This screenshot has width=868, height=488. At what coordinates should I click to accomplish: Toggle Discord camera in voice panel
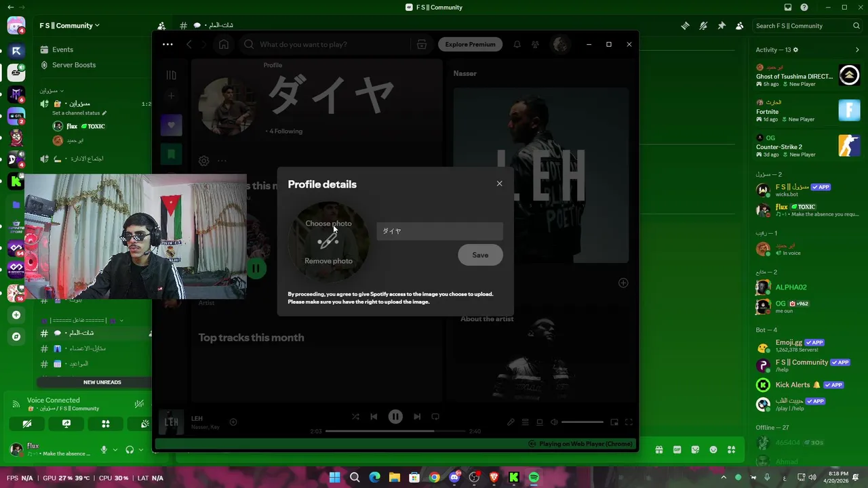27,424
